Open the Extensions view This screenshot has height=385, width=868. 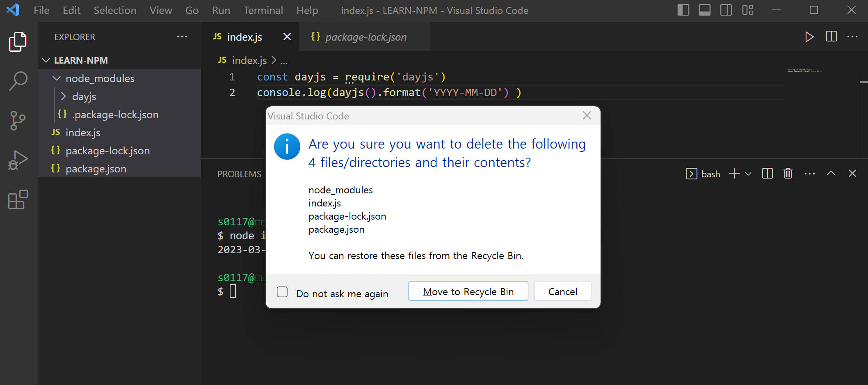coord(18,199)
